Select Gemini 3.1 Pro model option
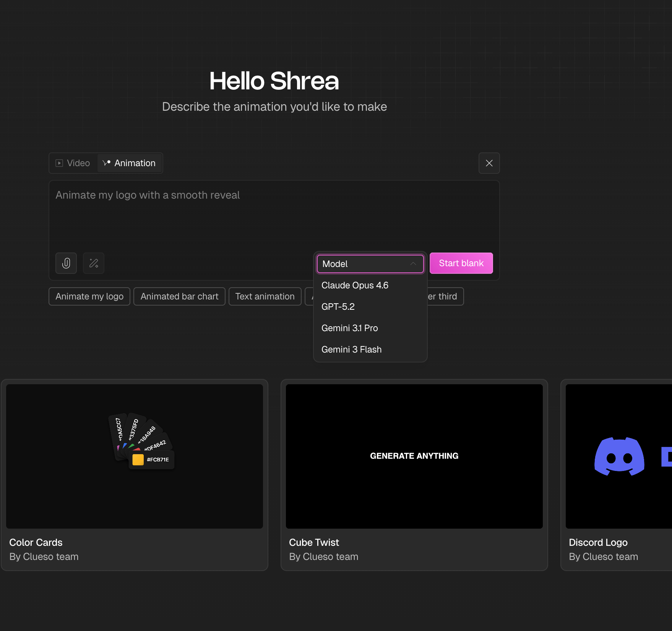Screen dimensions: 672x631 pos(370,328)
